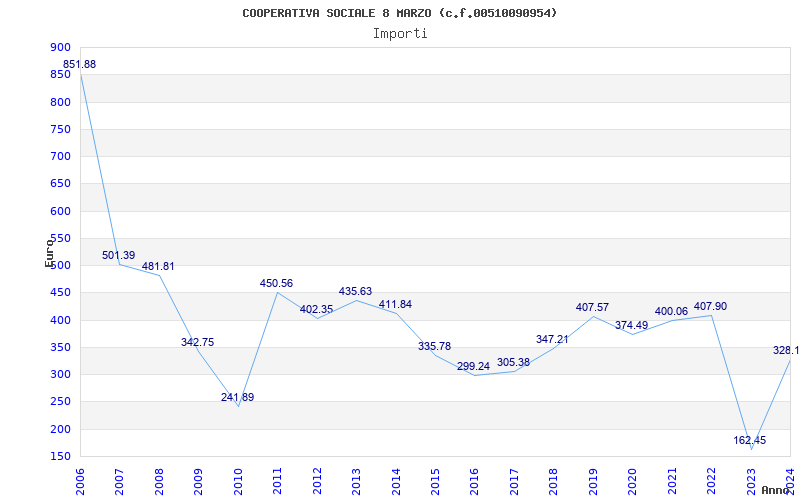The height and width of the screenshot is (500, 800).
Task: Click the Importi subtitle
Action: (x=400, y=34)
